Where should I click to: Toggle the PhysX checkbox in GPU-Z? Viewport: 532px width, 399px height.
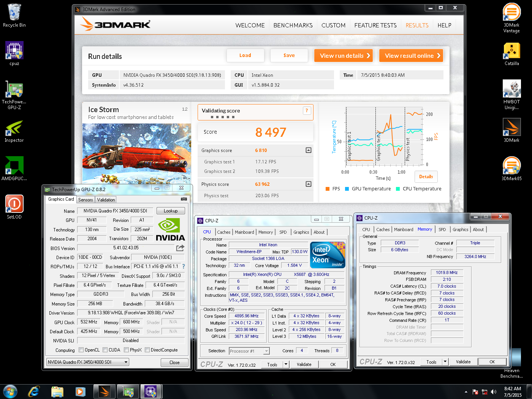(x=126, y=350)
